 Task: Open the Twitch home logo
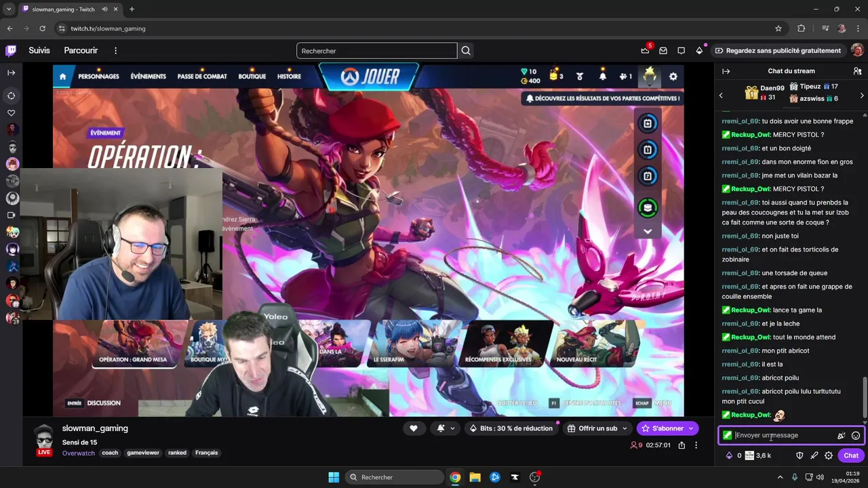(11, 51)
